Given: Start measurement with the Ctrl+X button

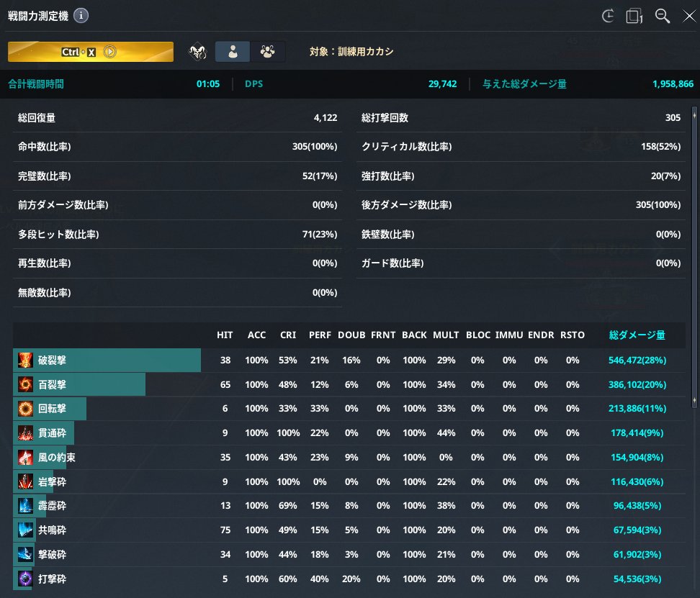Looking at the screenshot, I should click(x=91, y=52).
